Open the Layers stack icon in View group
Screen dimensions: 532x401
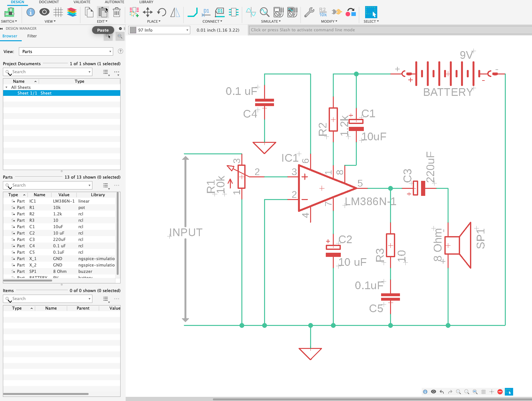(x=72, y=12)
